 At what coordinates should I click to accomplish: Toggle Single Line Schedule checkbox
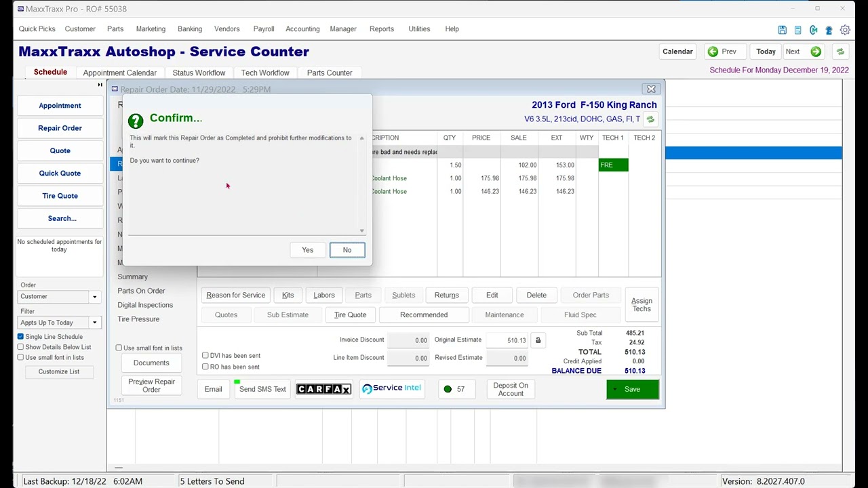(x=20, y=337)
